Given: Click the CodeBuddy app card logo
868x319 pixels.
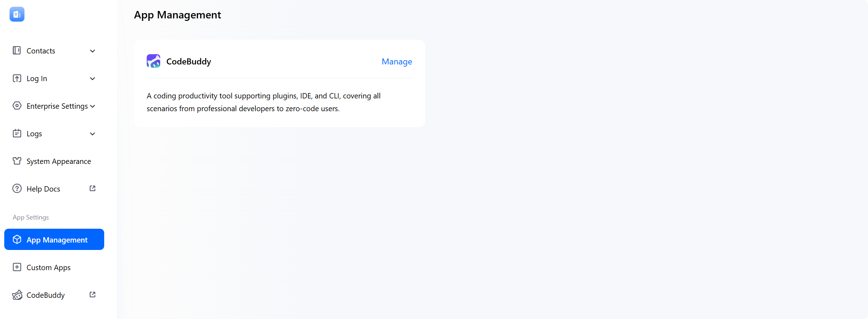Looking at the screenshot, I should tap(153, 61).
